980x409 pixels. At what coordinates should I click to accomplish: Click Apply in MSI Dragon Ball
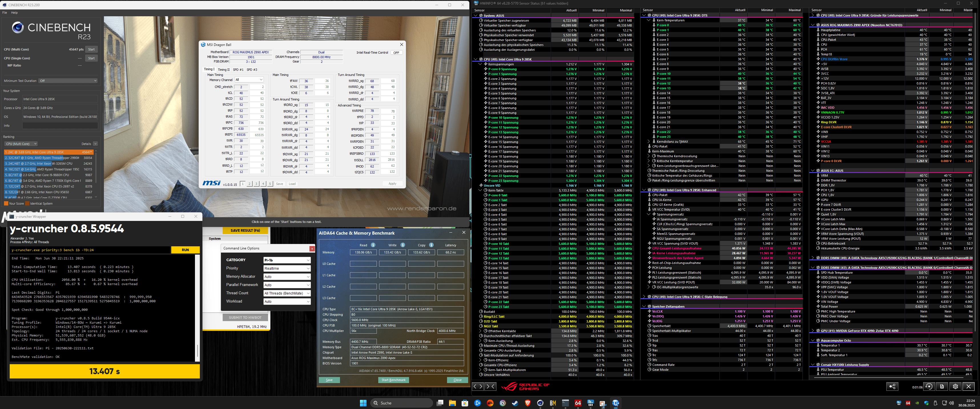tap(392, 184)
